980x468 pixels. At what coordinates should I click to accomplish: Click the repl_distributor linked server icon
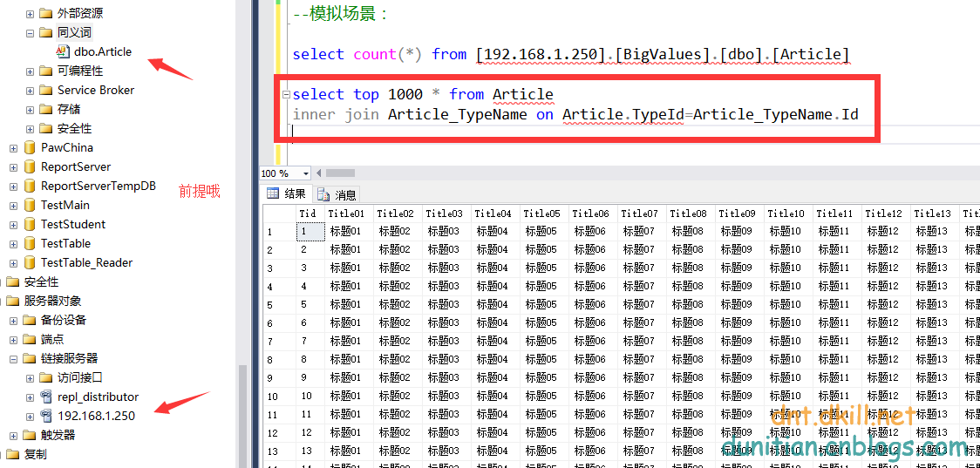[x=46, y=397]
